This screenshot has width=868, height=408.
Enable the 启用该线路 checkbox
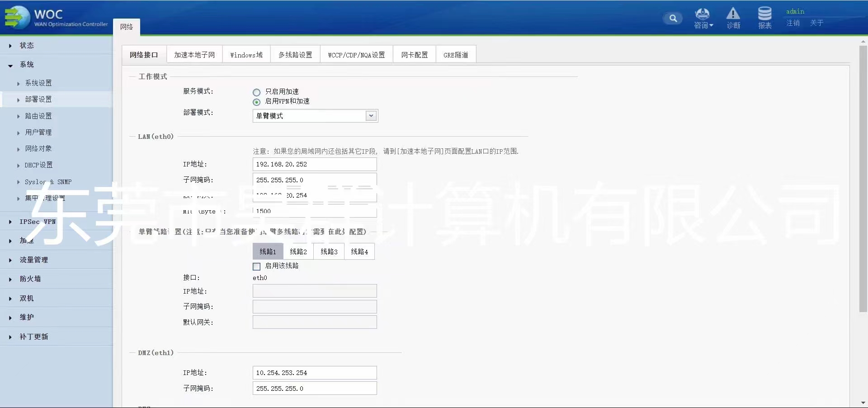point(257,266)
